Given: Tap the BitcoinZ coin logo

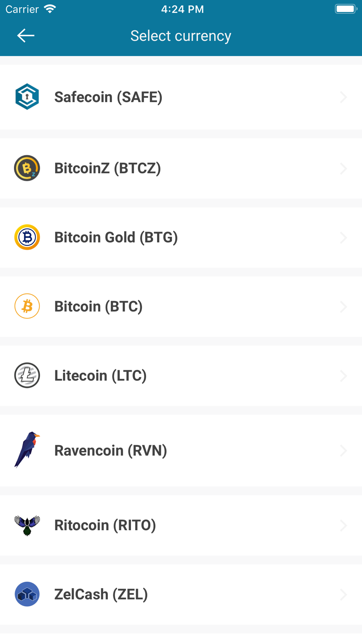Looking at the screenshot, I should point(27,168).
